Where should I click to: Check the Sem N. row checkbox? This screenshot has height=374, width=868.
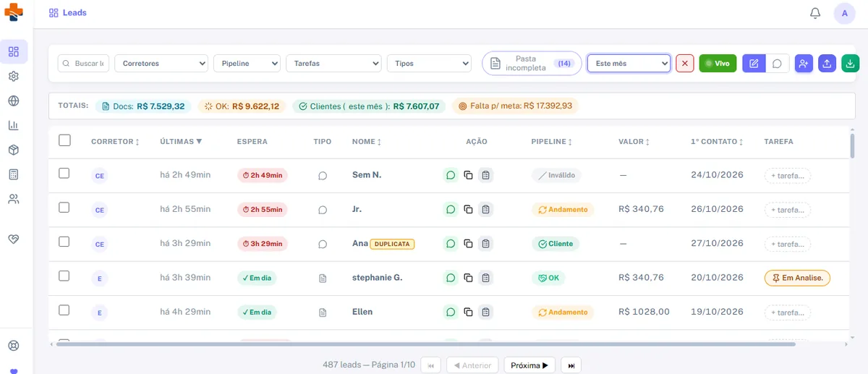tap(64, 174)
